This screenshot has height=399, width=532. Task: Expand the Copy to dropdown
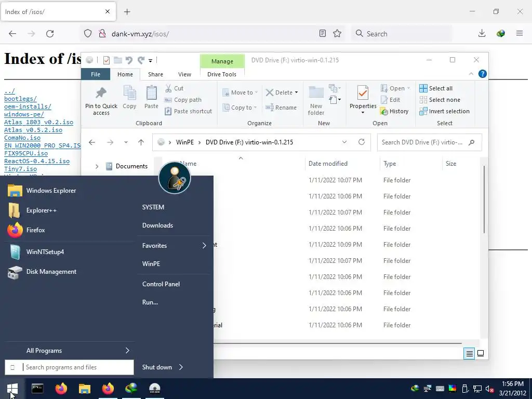pyautogui.click(x=255, y=107)
